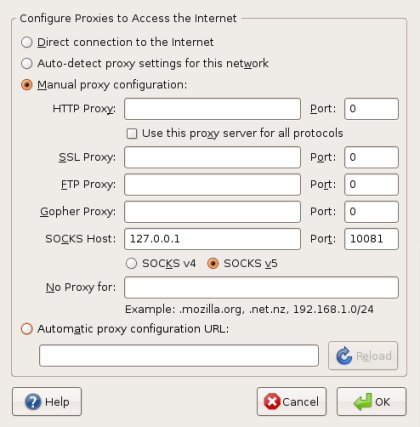420x427 pixels.
Task: Click the blue question mark Help icon
Action: [x=33, y=402]
